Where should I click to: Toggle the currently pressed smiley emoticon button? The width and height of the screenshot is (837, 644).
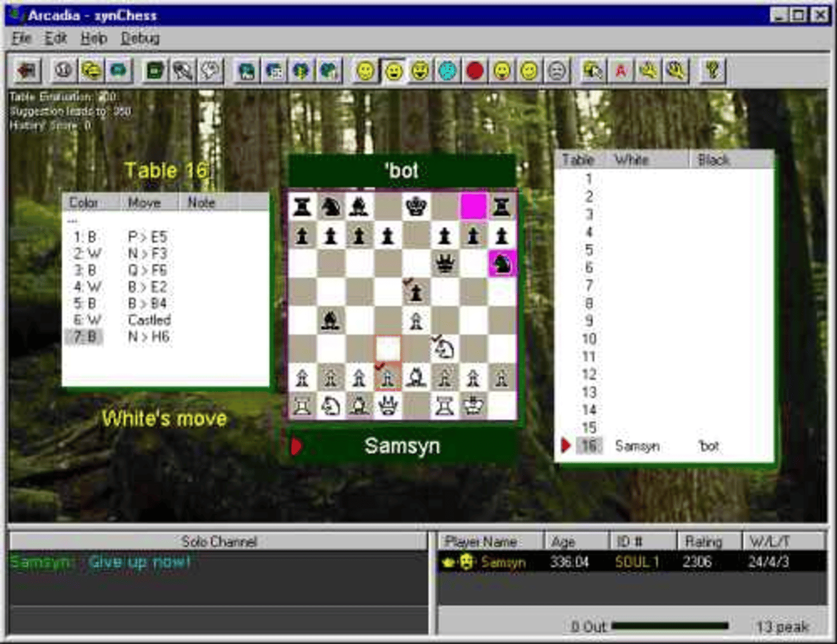(x=393, y=71)
